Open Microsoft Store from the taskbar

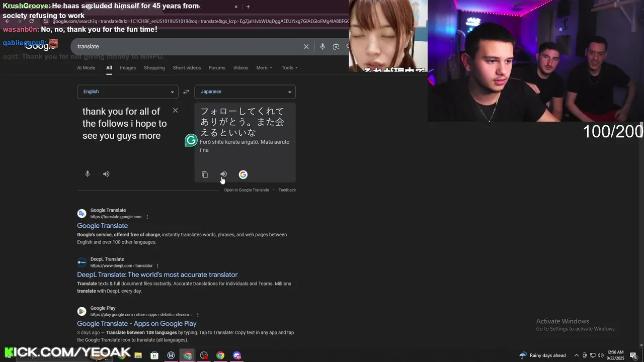[x=154, y=355]
